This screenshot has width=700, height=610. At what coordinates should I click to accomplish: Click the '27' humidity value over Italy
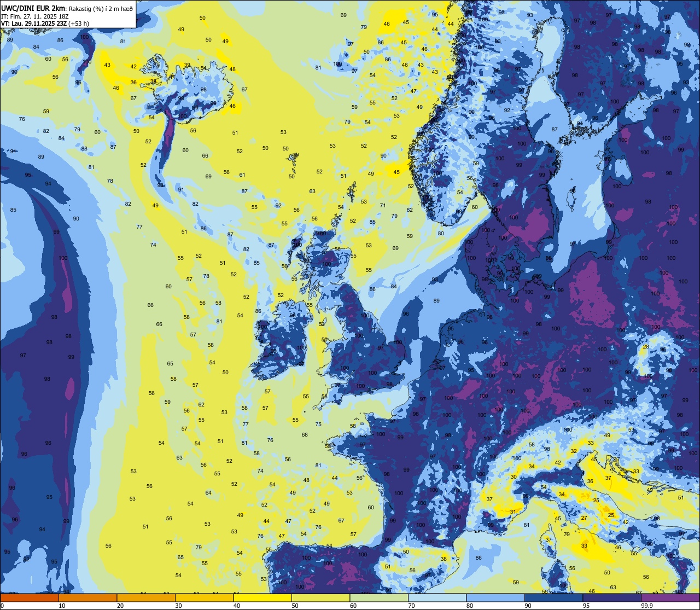click(x=584, y=518)
